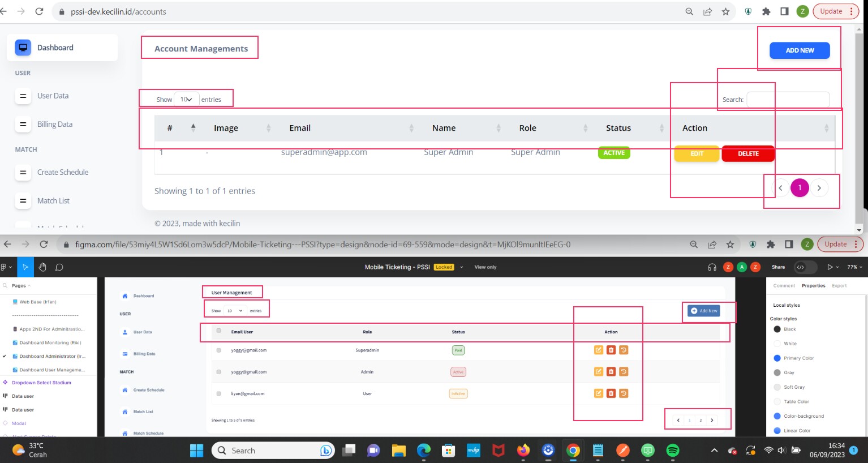Open the Properties tab in Figma
The image size is (868, 463).
click(x=813, y=286)
